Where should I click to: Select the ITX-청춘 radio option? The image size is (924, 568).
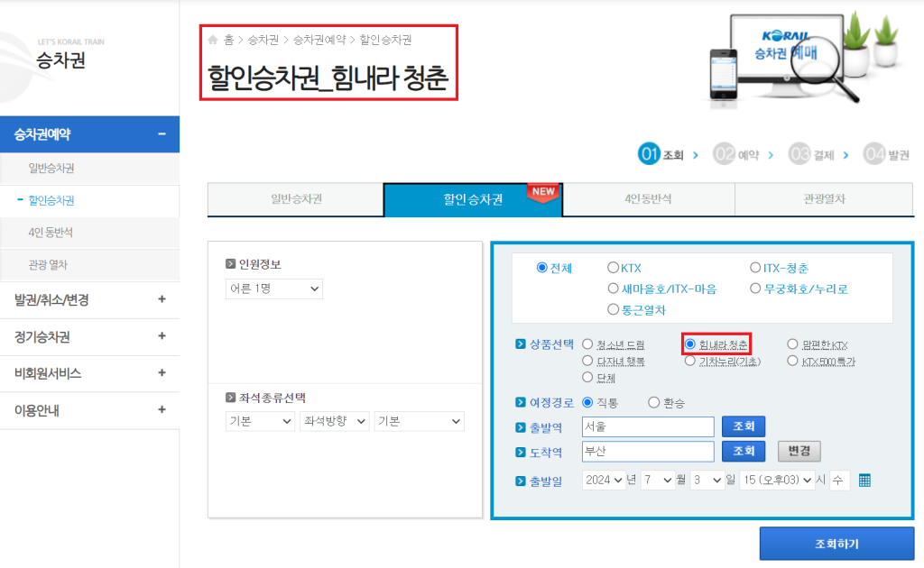pyautogui.click(x=755, y=268)
